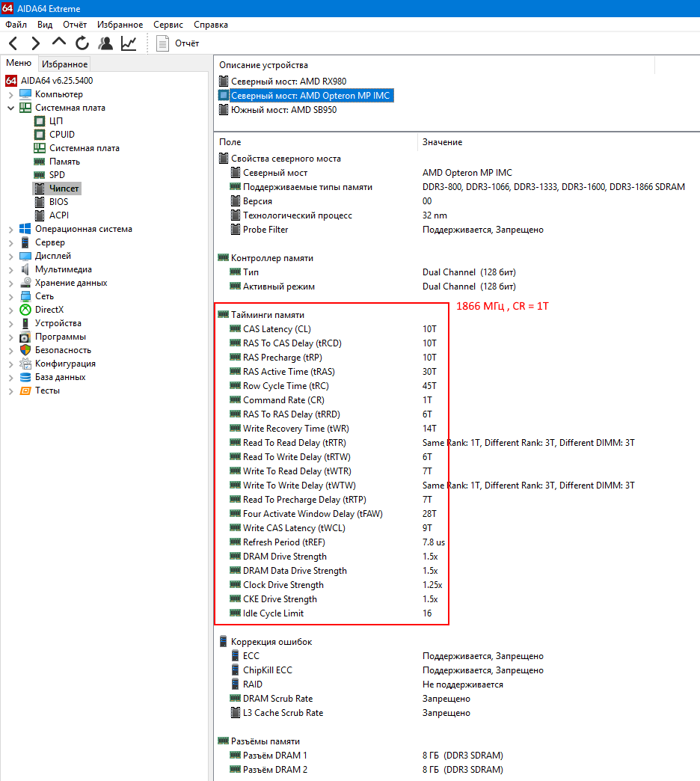This screenshot has width=700, height=781.
Task: Click the DirectX Xbox icon
Action: pos(25,309)
